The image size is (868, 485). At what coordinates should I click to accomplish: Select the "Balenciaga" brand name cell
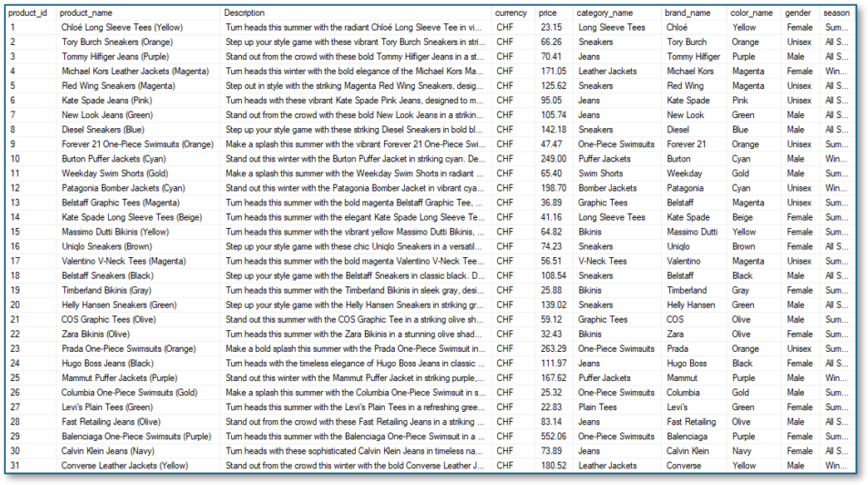pyautogui.click(x=687, y=436)
